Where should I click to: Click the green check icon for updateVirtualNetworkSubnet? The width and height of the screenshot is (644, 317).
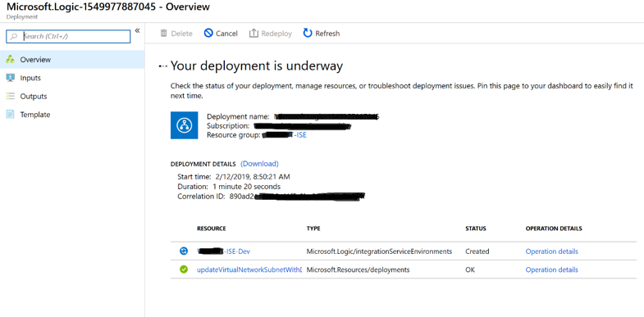(x=184, y=269)
